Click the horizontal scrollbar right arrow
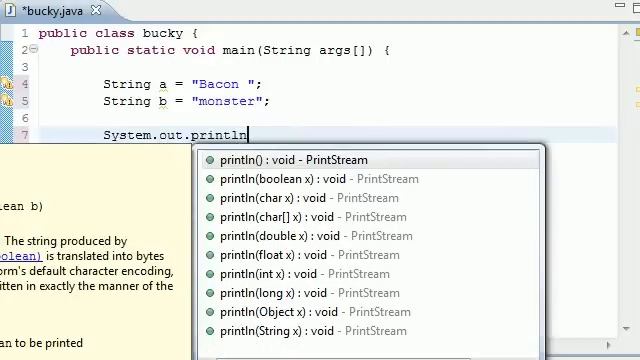 pos(609,345)
